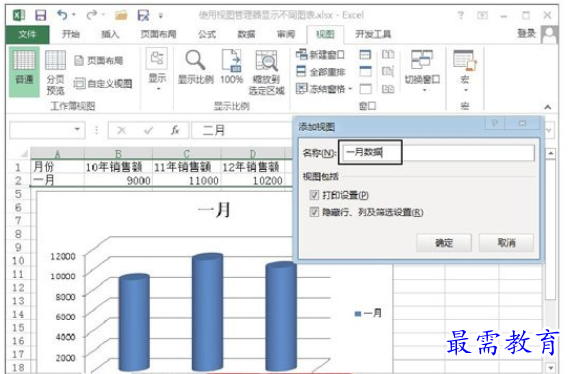568x374 pixels.
Task: Click the Cancel (X) formula bar icon
Action: tap(122, 130)
